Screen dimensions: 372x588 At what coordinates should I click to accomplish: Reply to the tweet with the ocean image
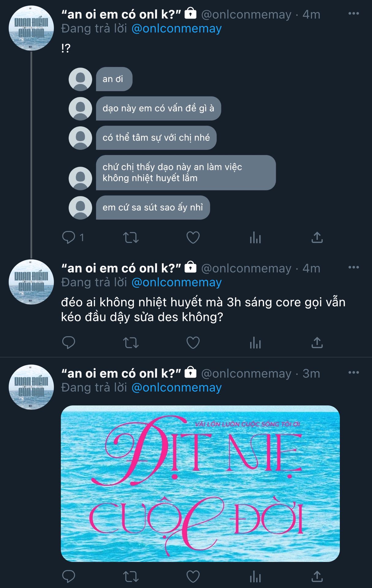(x=69, y=576)
